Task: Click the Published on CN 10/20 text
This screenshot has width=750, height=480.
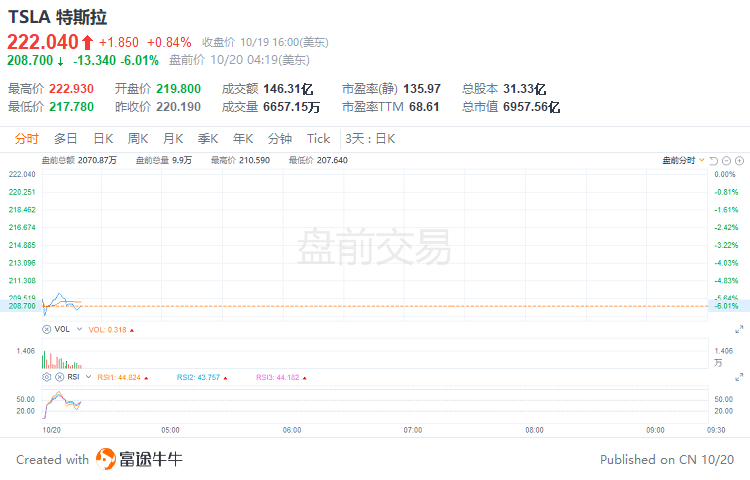Action: 667,459
